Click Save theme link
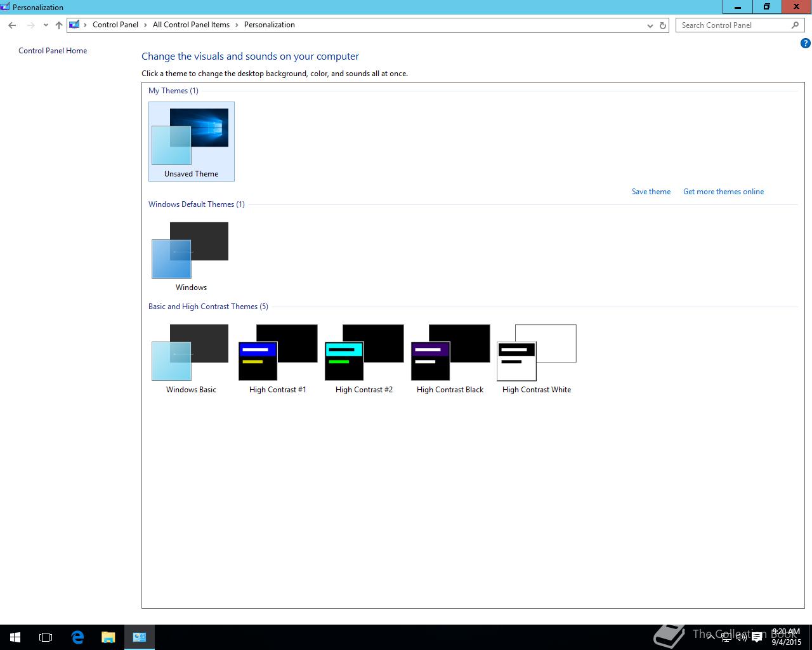The image size is (812, 650). [651, 192]
